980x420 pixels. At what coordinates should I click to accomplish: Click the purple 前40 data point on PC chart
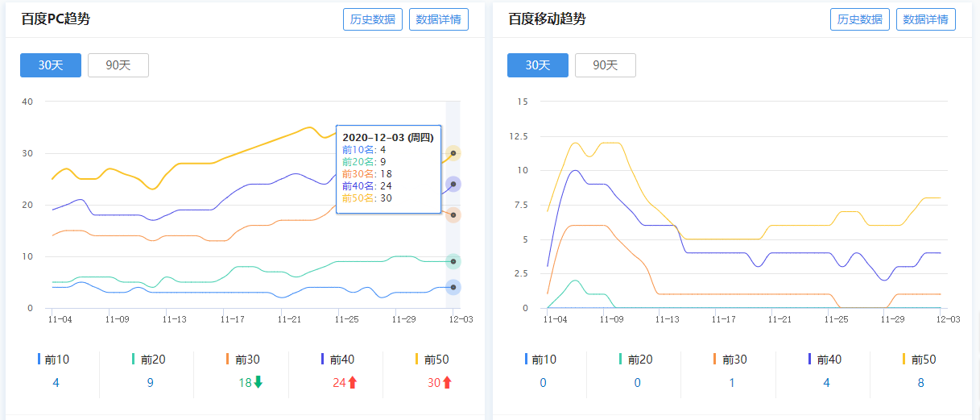(x=453, y=185)
